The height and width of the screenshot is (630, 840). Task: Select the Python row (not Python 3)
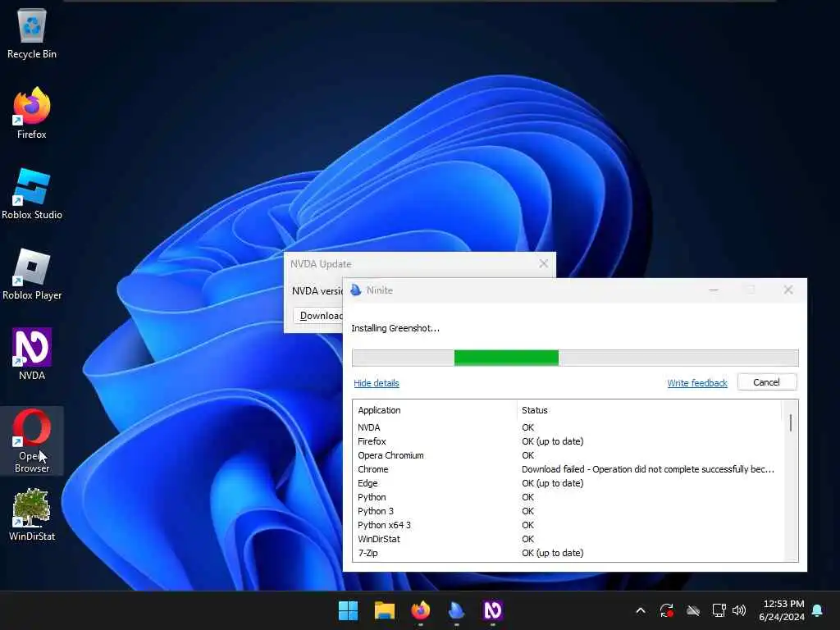pos(567,497)
